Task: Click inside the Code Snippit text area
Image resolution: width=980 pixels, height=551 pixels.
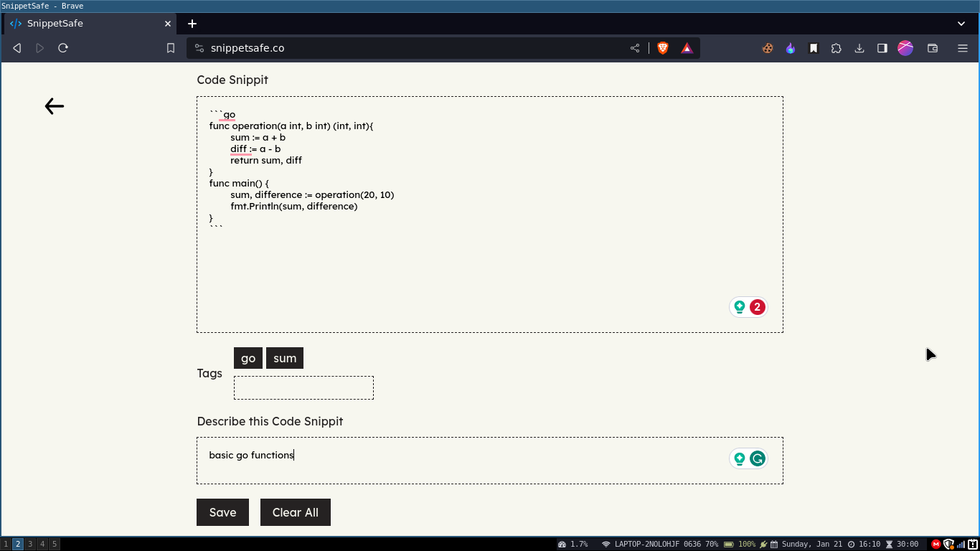Action: pyautogui.click(x=490, y=215)
